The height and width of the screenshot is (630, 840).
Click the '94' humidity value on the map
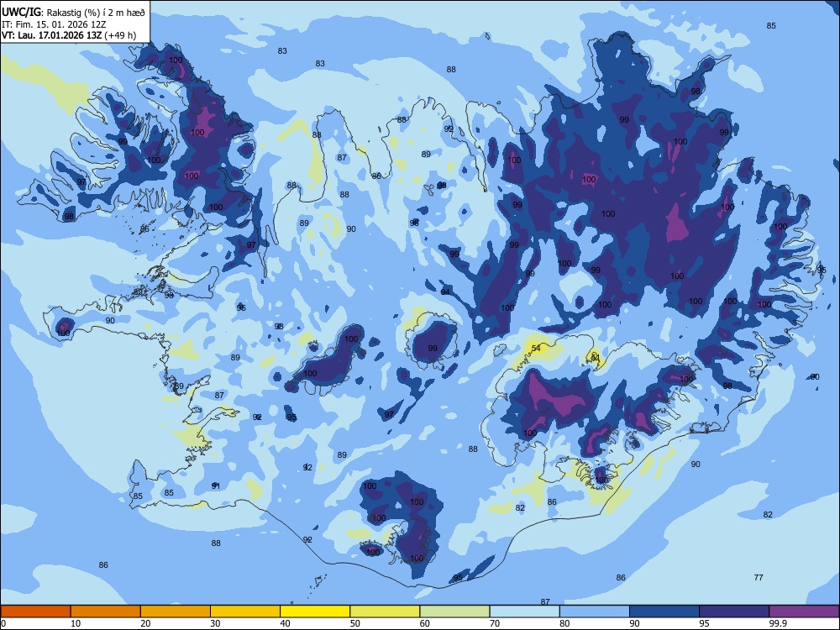pyautogui.click(x=445, y=292)
